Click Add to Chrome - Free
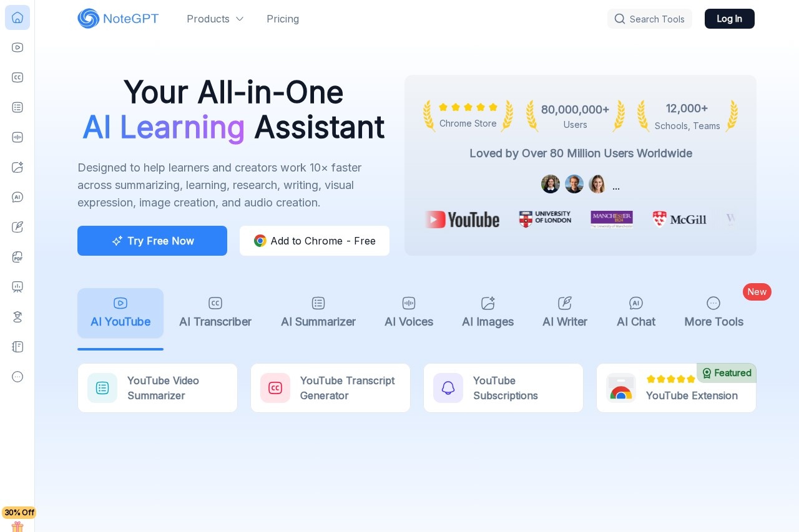The width and height of the screenshot is (799, 532). coord(315,241)
